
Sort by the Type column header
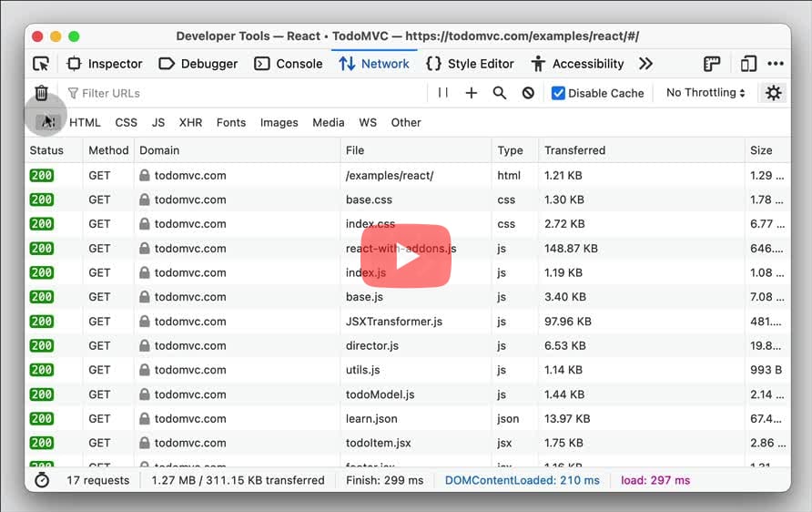point(514,150)
